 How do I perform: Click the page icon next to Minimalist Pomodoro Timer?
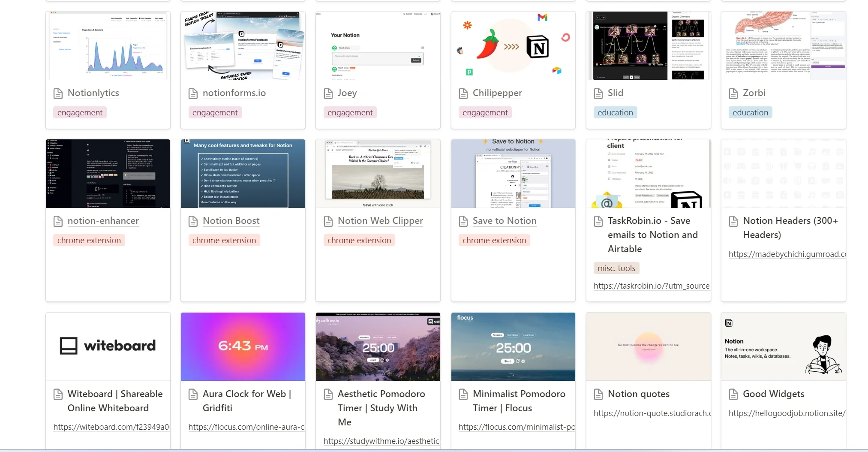click(x=463, y=395)
